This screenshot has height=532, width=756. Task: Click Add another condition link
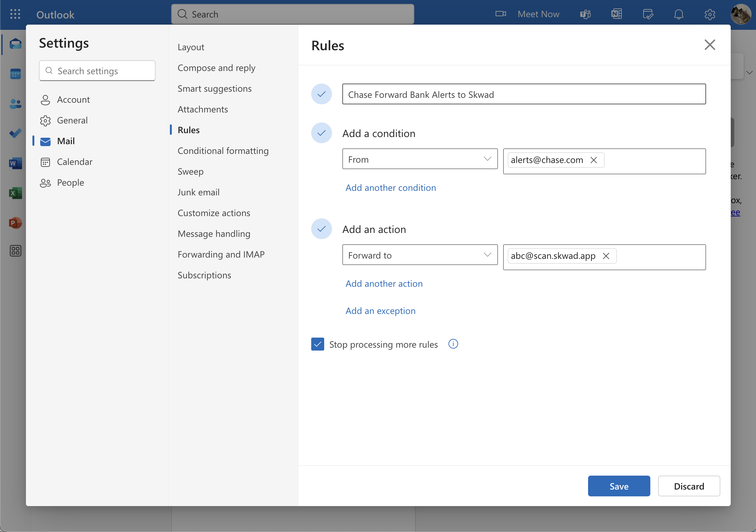point(391,188)
